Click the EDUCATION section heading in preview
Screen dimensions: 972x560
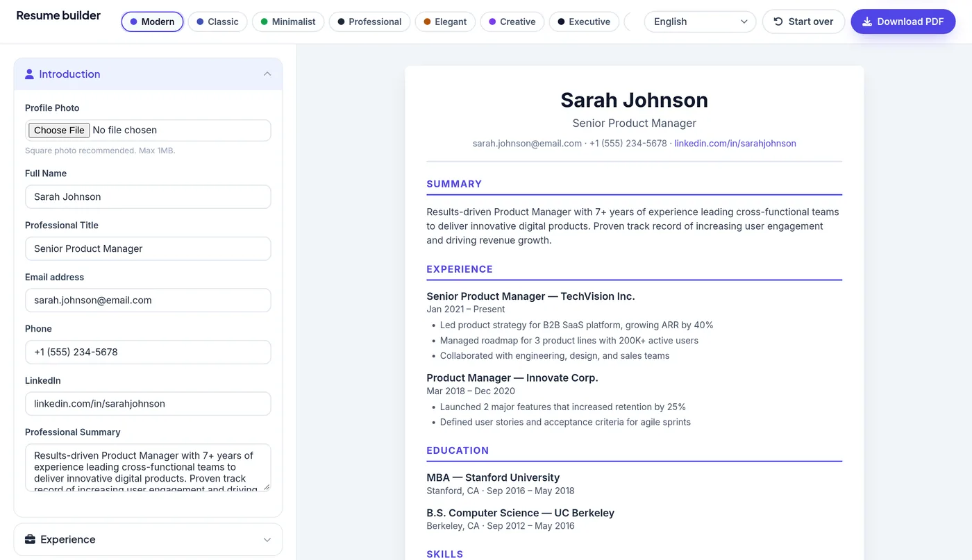(458, 450)
